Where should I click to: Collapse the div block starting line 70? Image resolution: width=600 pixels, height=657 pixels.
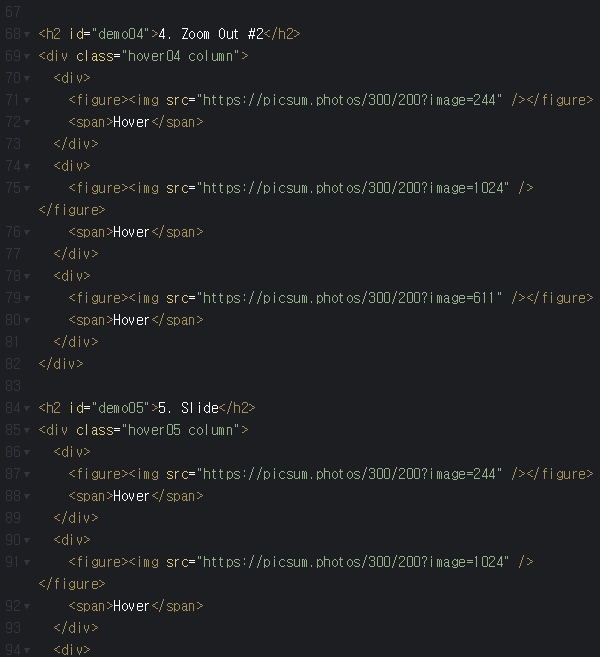click(26, 78)
